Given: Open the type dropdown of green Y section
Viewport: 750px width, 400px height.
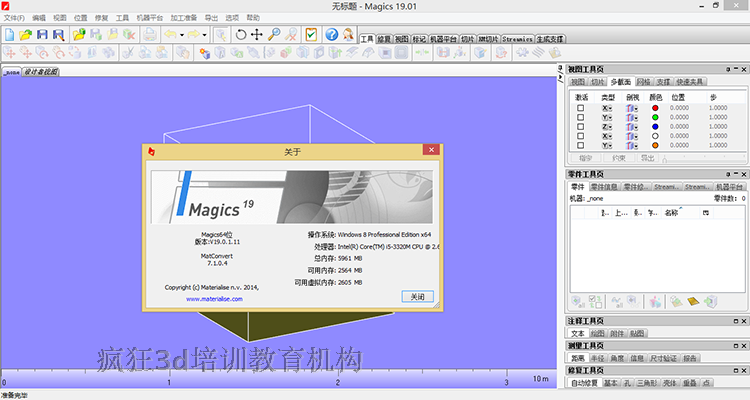Looking at the screenshot, I should (610, 117).
